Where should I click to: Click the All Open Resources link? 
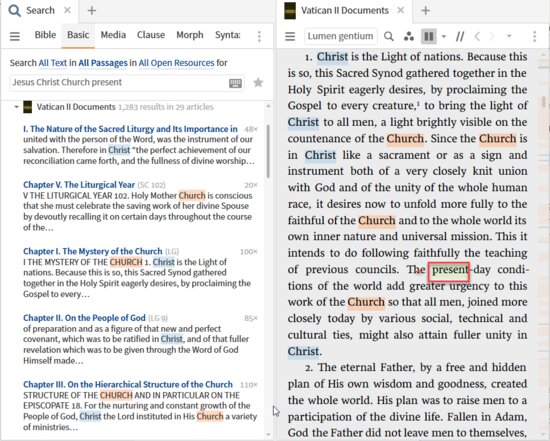[176, 63]
